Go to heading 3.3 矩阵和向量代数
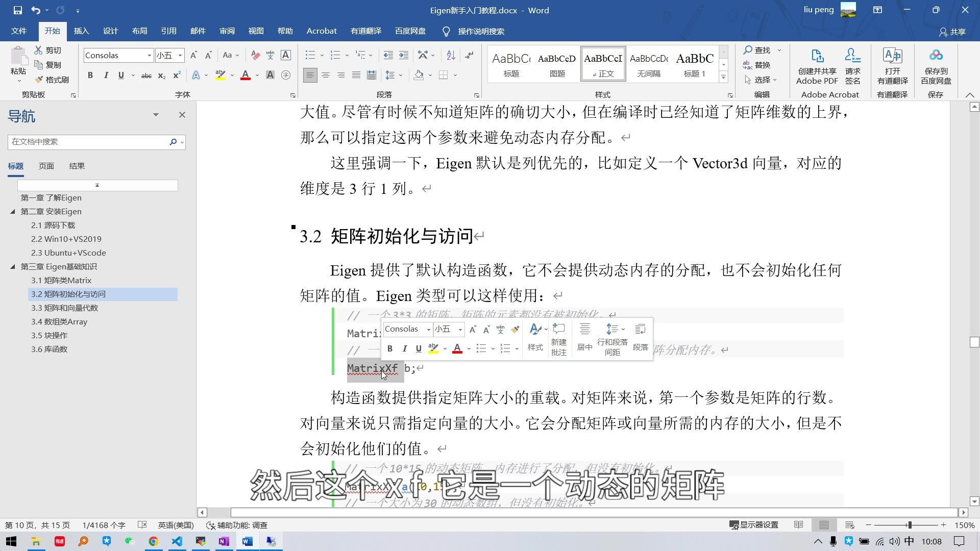Image resolution: width=980 pixels, height=551 pixels. 64,308
